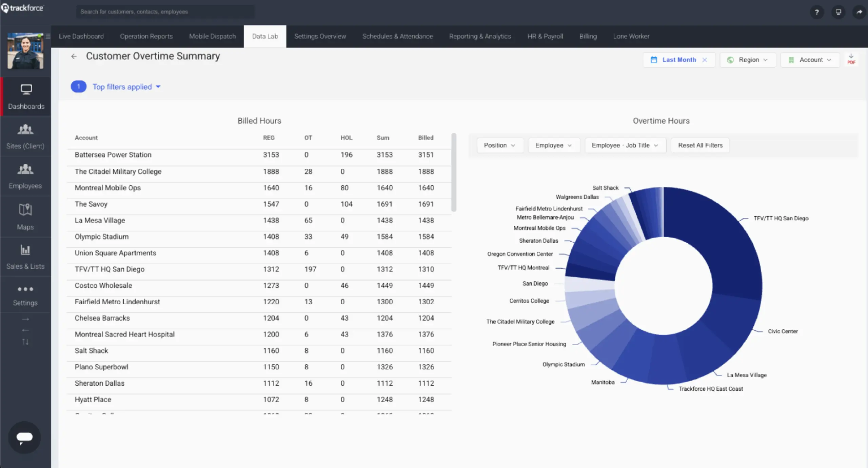Remove the Last Month filter with the X
This screenshot has height=468, width=868.
click(x=705, y=60)
